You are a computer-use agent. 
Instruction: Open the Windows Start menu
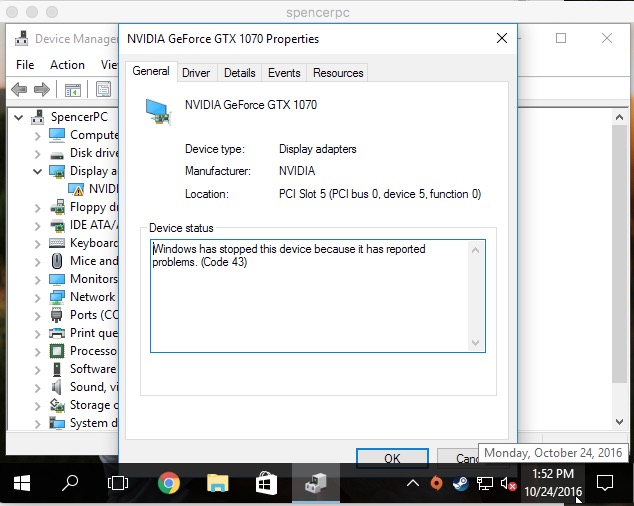[x=22, y=483]
